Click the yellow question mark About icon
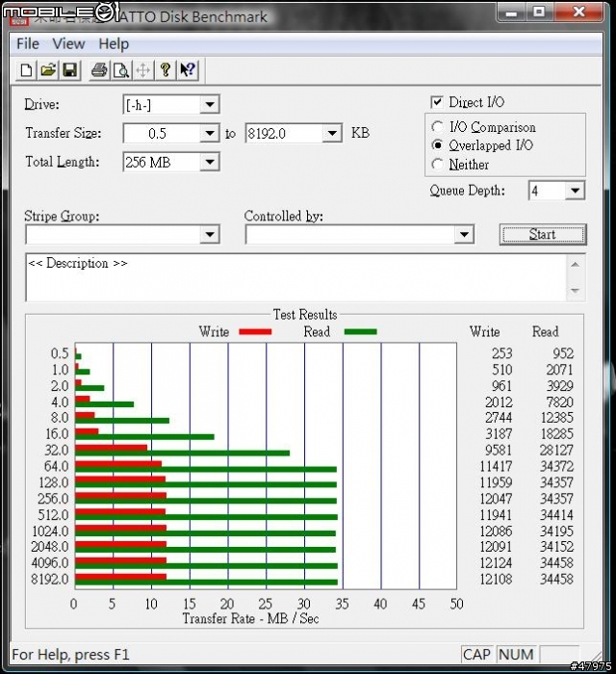Viewport: 616px width, 674px height. coord(166,70)
